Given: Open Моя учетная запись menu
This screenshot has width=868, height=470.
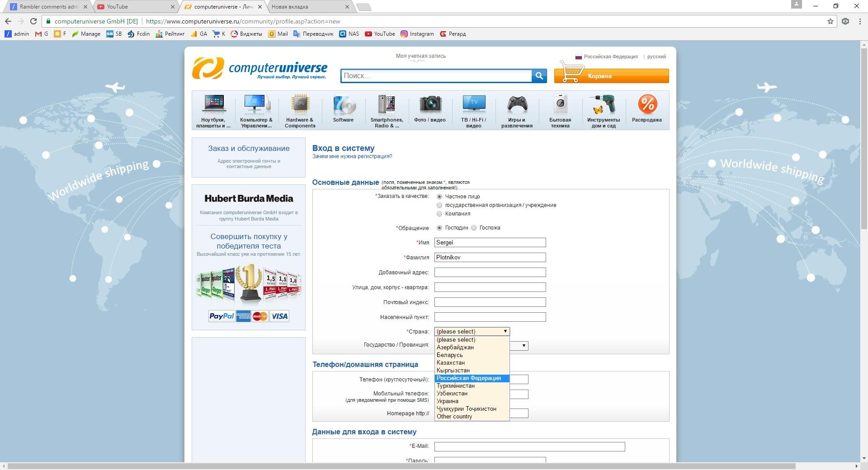Looking at the screenshot, I should click(x=420, y=56).
